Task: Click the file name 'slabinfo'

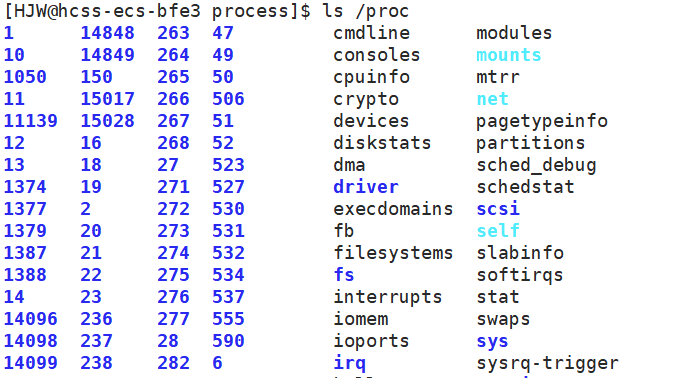Action: [x=520, y=253]
